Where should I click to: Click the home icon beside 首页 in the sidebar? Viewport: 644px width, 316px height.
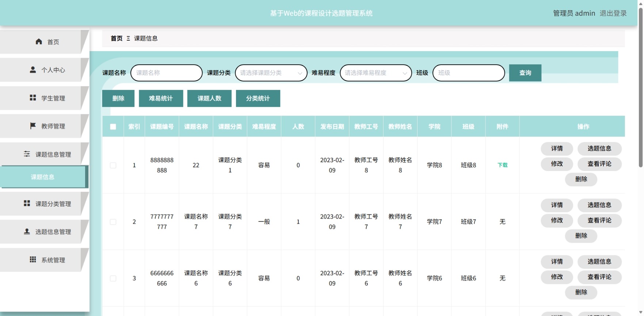[x=39, y=42]
